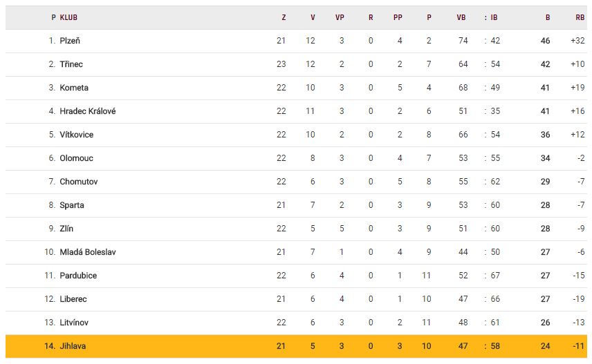The width and height of the screenshot is (592, 364).
Task: Click the highlighted Jihlava team name
Action: (x=73, y=346)
